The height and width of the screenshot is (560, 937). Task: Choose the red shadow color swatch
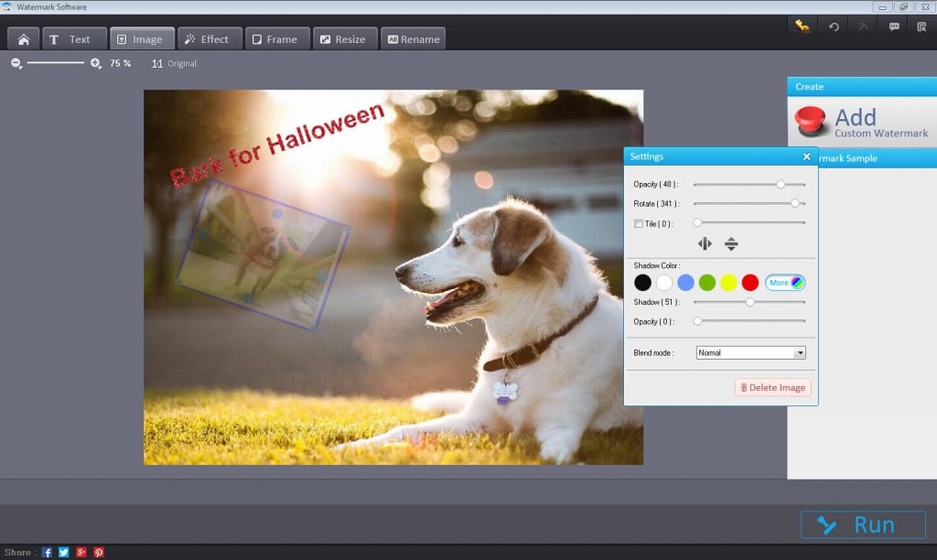(x=750, y=283)
